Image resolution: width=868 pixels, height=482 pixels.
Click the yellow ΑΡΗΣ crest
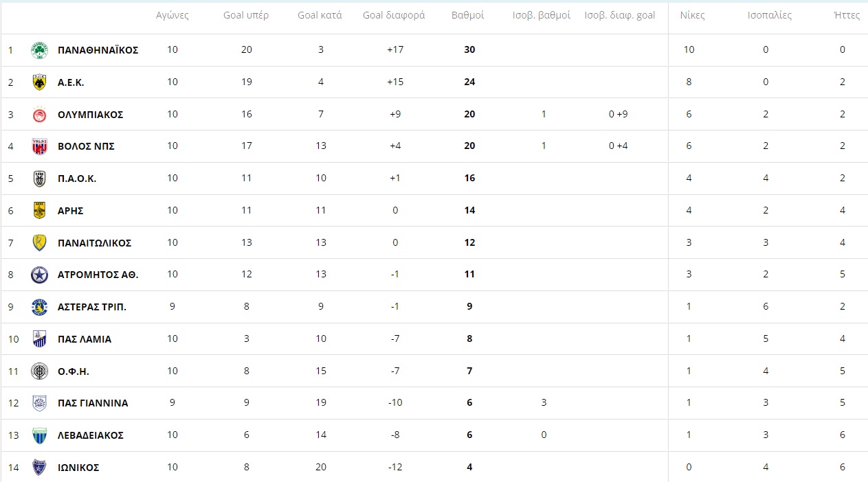(x=40, y=211)
